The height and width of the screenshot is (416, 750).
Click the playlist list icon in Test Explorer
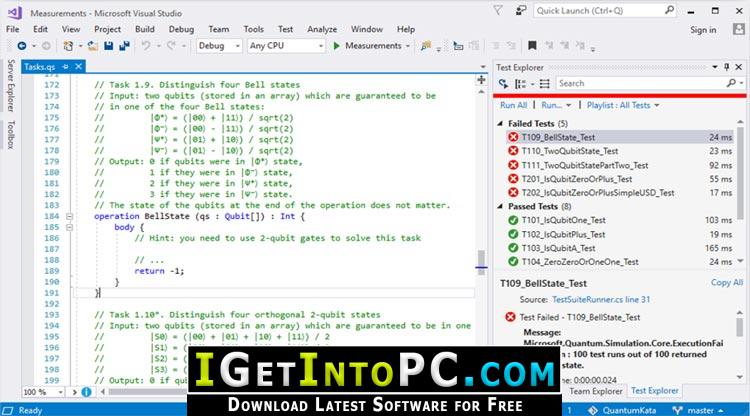click(544, 84)
